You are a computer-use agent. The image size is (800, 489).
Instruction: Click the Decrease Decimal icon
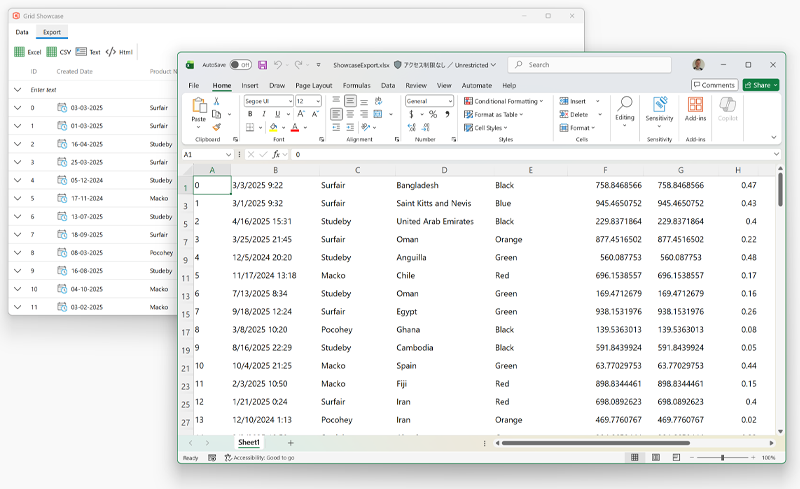coord(426,127)
